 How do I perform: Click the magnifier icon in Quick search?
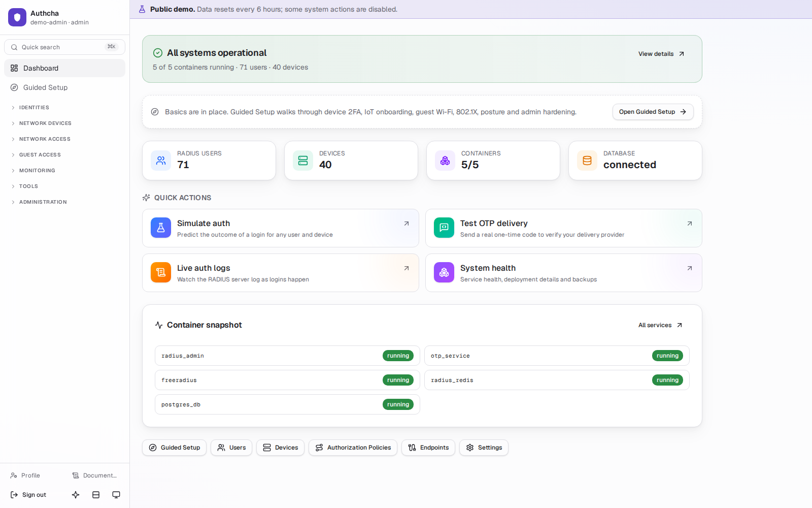pyautogui.click(x=14, y=47)
